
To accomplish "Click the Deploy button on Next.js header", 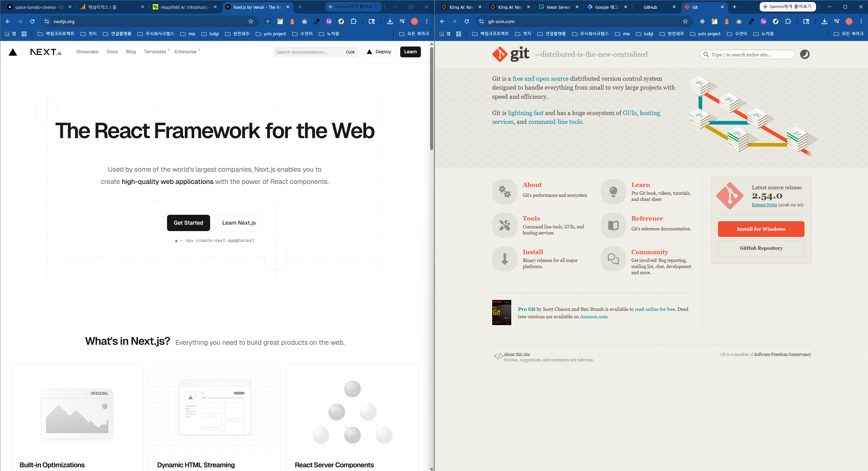I will tap(379, 52).
